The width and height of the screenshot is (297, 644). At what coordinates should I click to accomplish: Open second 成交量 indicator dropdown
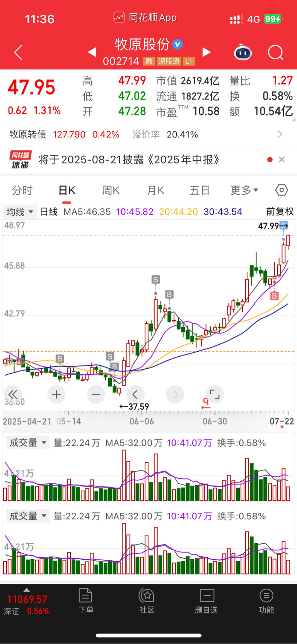coord(28,516)
